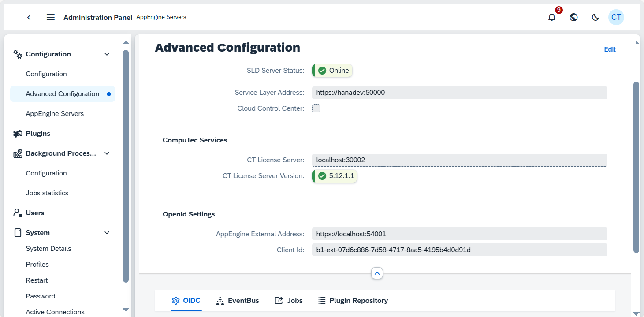Switch to the Plugin Repository tab
Viewport: 644px width, 317px height.
353,301
